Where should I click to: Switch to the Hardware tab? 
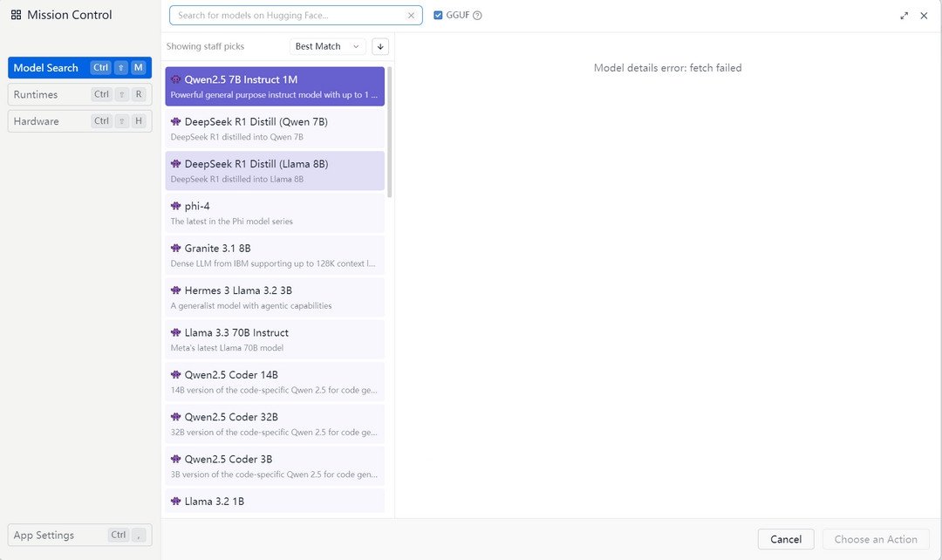[x=79, y=120]
